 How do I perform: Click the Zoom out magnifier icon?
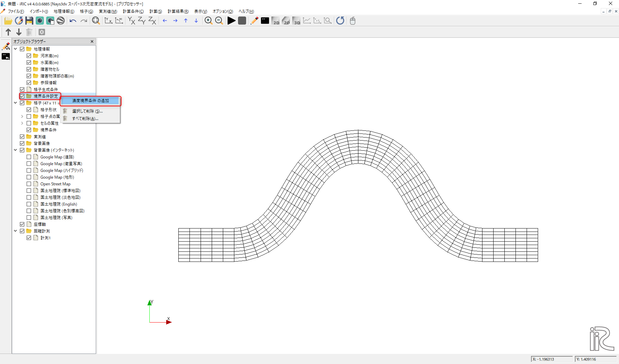click(219, 21)
